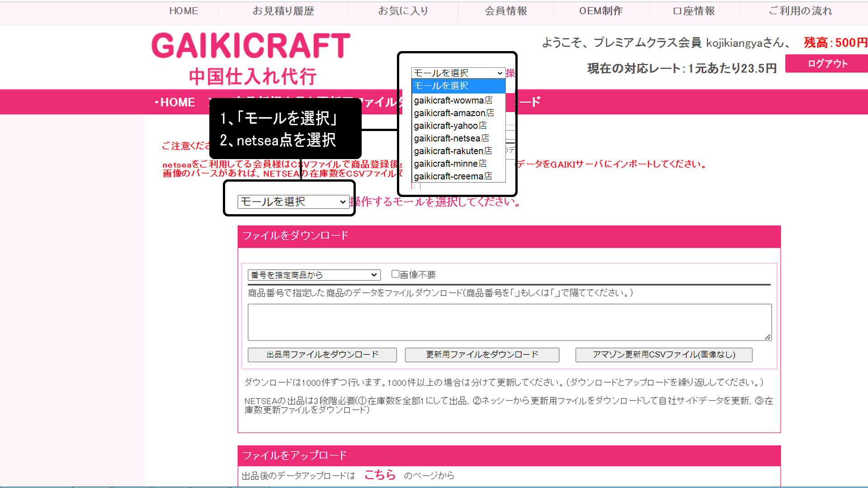
Task: Click アマゾン更新用CSVファイル(画像なし) button
Action: [664, 355]
